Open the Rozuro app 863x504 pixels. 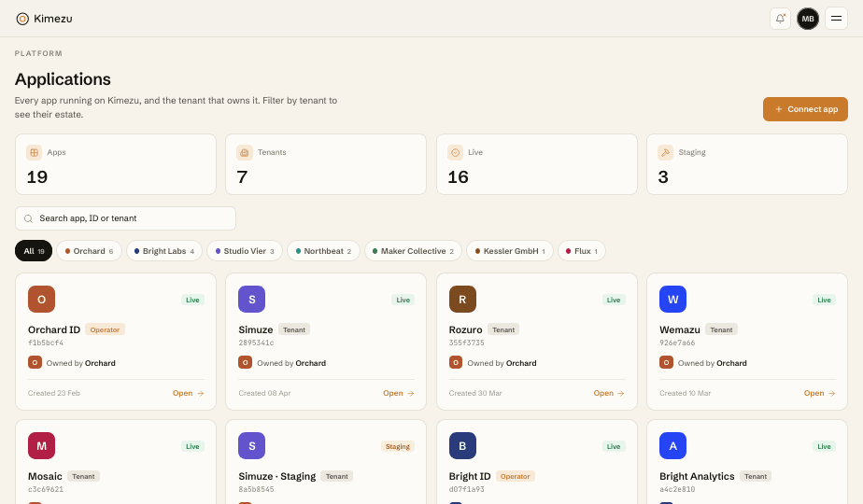coord(609,394)
